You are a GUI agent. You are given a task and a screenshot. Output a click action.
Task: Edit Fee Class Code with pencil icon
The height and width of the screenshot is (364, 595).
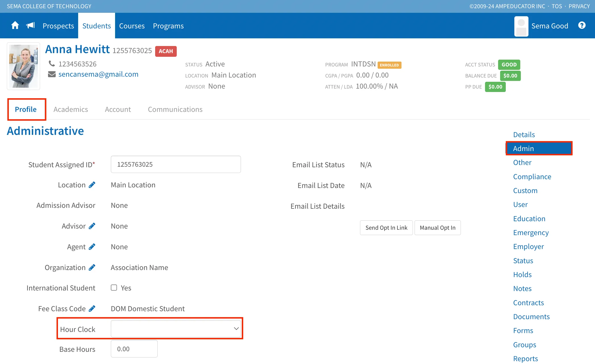92,309
